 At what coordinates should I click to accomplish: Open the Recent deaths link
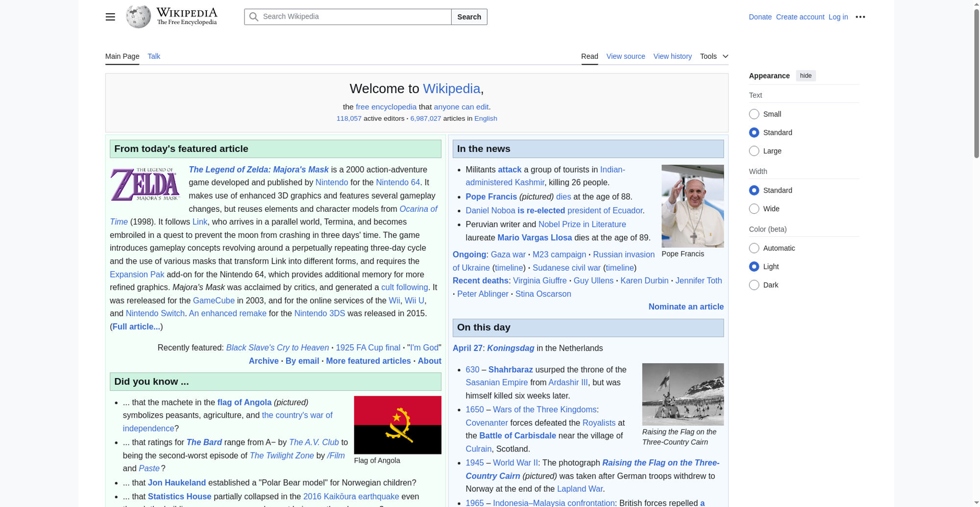[480, 280]
